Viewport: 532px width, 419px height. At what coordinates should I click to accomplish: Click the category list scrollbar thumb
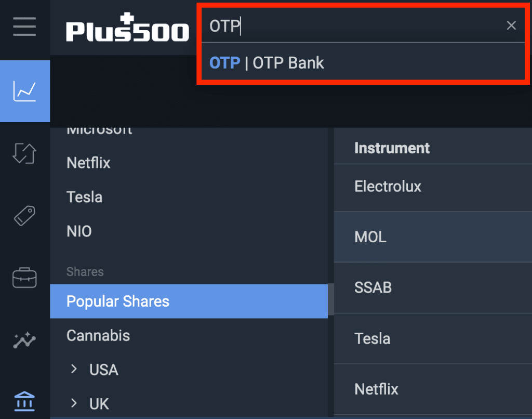pos(330,299)
